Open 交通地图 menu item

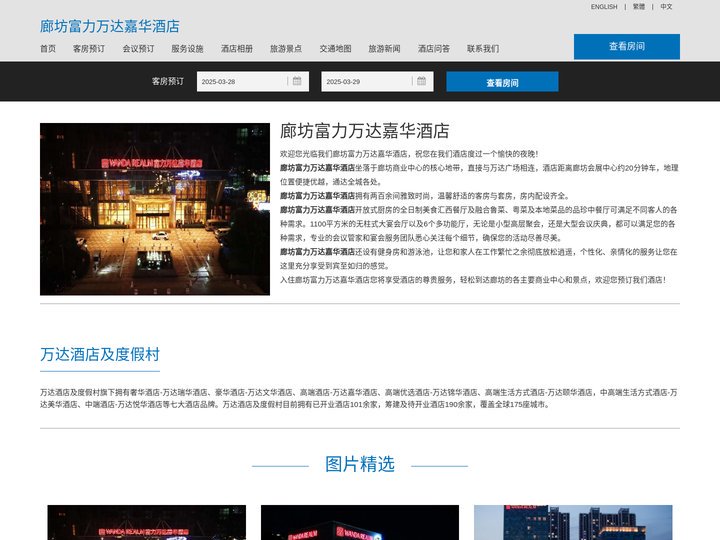tap(336, 49)
